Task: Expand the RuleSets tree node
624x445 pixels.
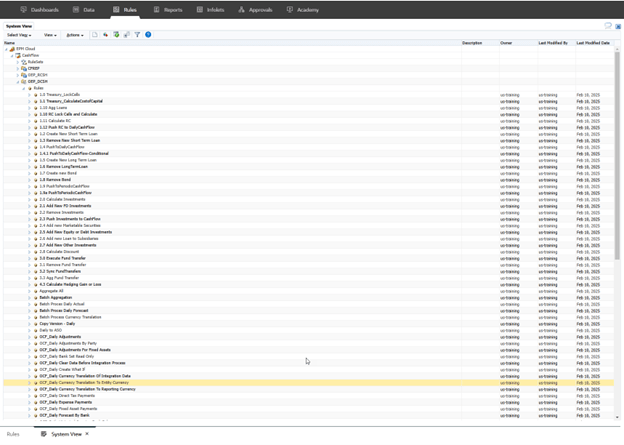Action: 17,62
